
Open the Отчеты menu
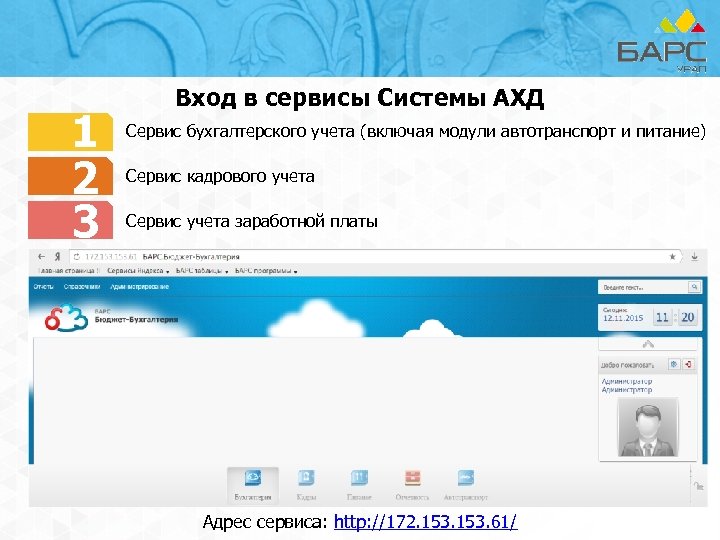coord(44,287)
